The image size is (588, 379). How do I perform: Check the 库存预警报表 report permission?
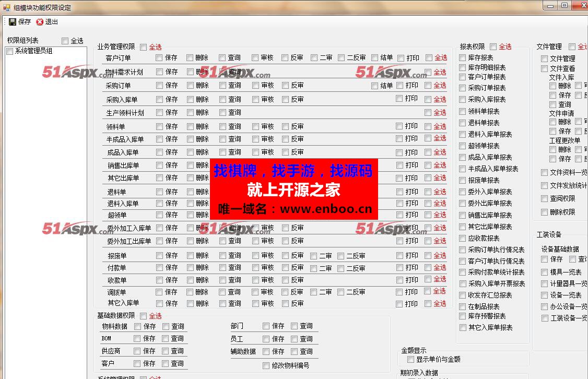(x=463, y=316)
